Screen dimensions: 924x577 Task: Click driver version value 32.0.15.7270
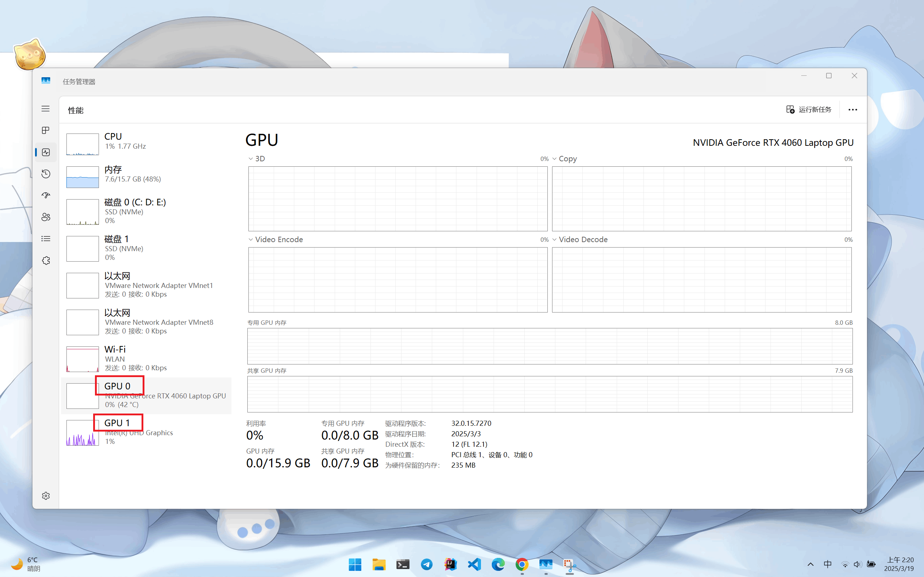(471, 423)
